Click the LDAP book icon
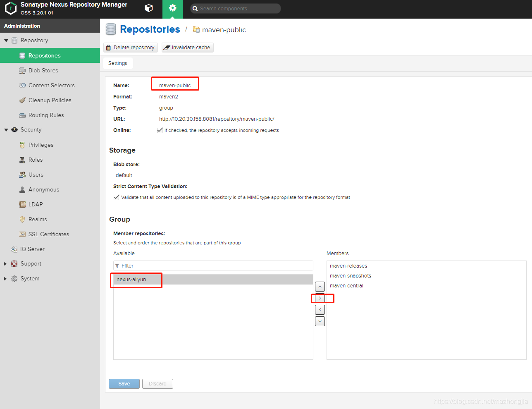 [22, 204]
